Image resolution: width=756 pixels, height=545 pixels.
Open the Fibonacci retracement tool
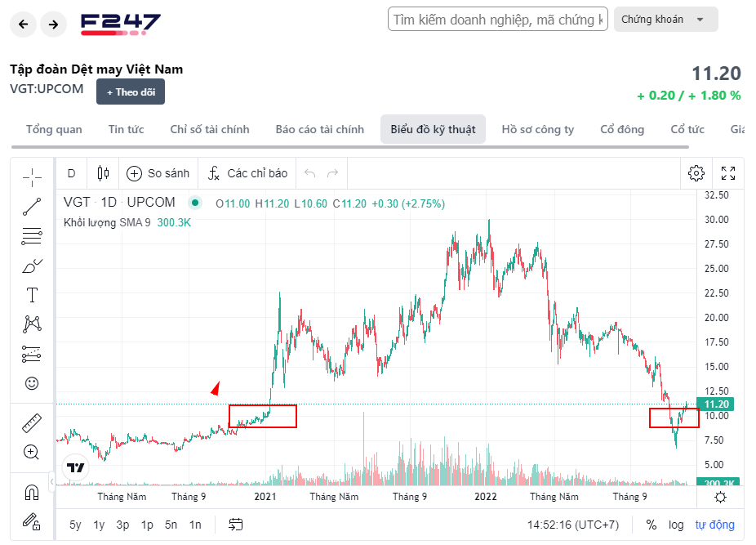click(x=32, y=236)
